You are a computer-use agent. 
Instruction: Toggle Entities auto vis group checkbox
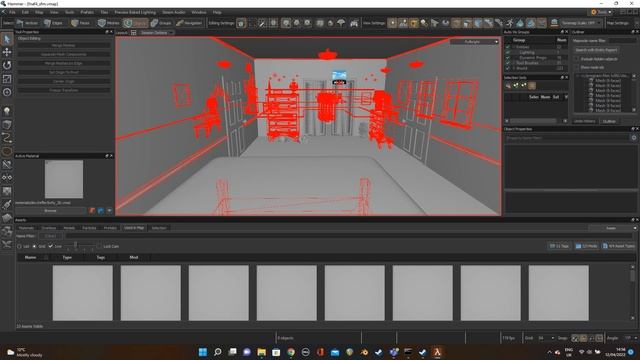(508, 47)
